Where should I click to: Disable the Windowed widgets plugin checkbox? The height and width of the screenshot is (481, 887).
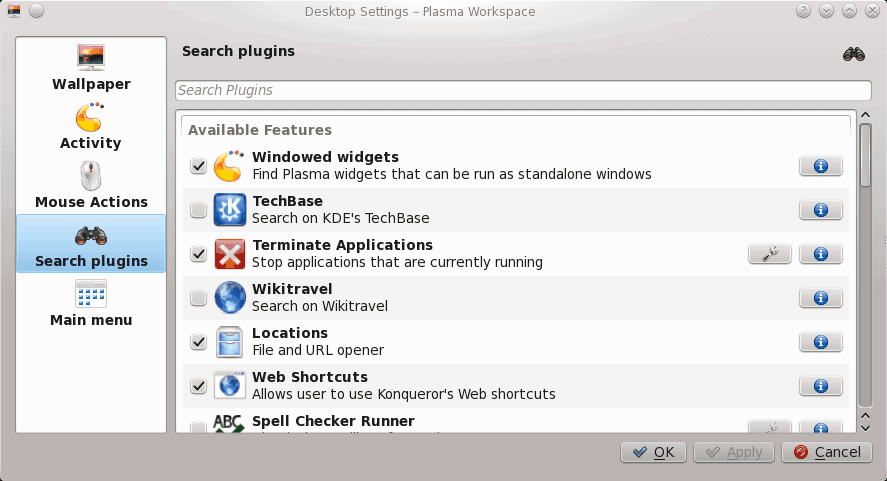click(x=198, y=166)
